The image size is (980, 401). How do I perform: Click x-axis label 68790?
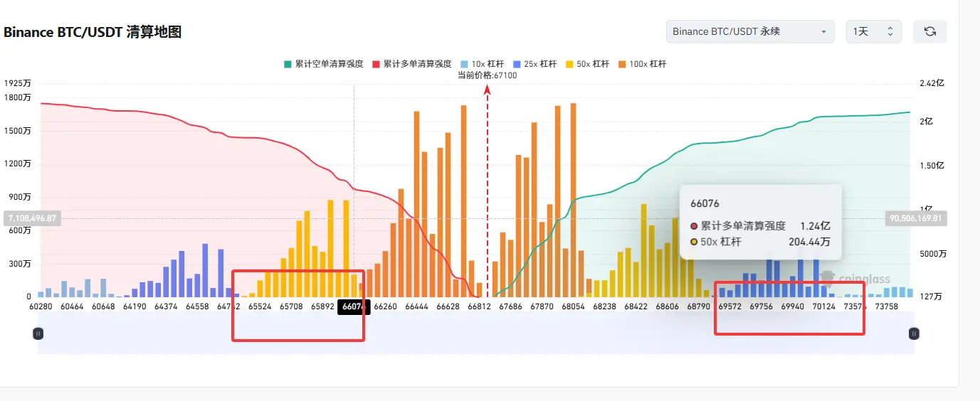[698, 306]
